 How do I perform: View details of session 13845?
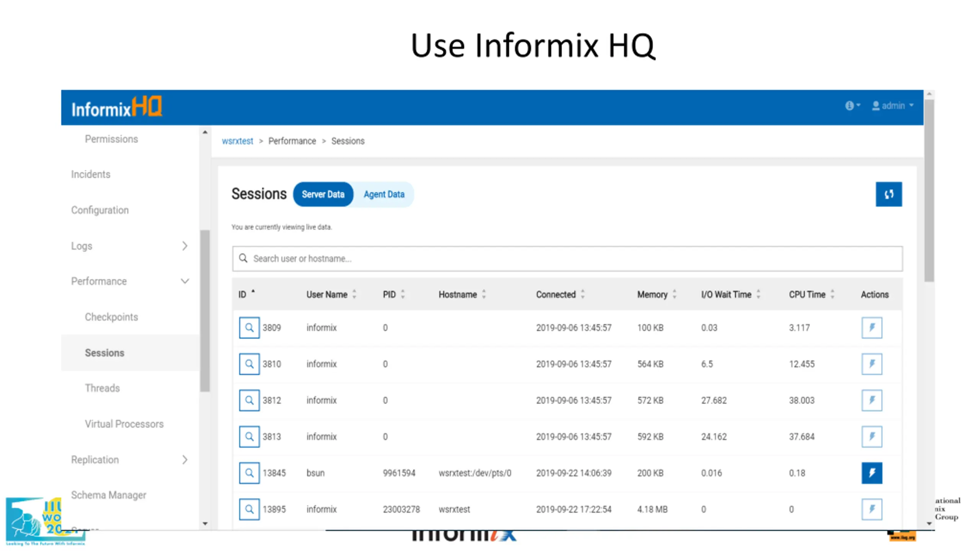pos(249,473)
